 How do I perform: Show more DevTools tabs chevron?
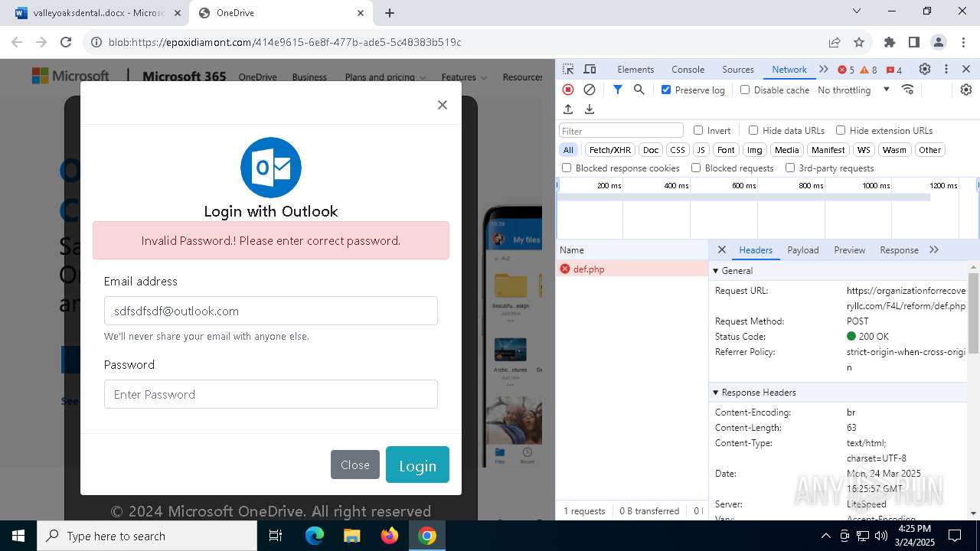pyautogui.click(x=824, y=69)
